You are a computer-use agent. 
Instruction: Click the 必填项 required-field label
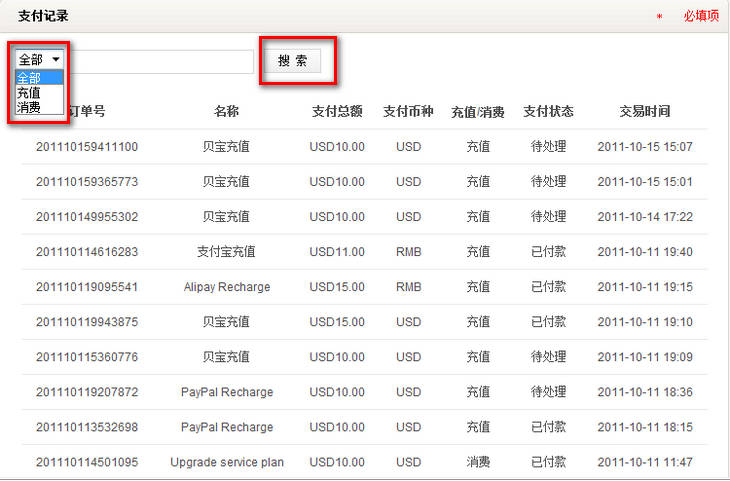[701, 16]
